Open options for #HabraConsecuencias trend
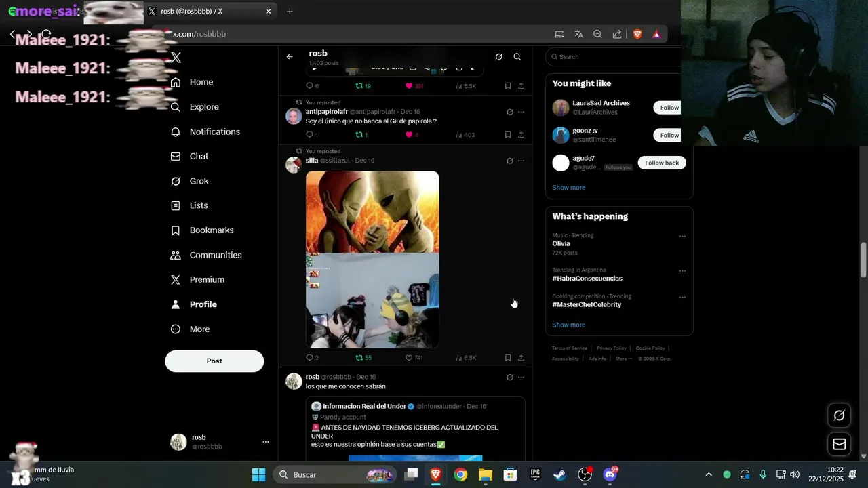868x488 pixels. point(682,271)
